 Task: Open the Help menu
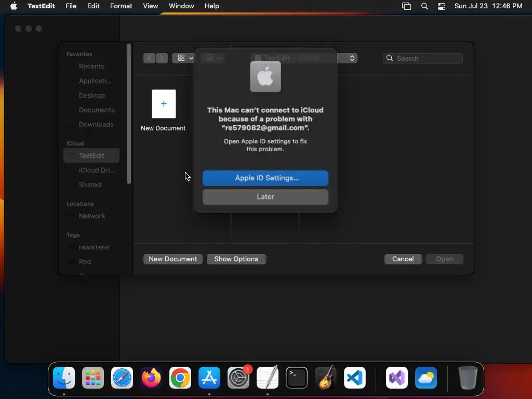pos(212,6)
